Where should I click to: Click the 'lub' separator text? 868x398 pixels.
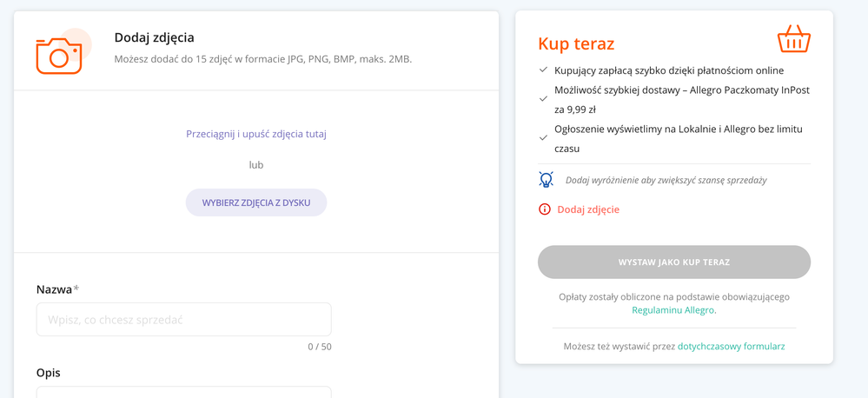point(256,164)
